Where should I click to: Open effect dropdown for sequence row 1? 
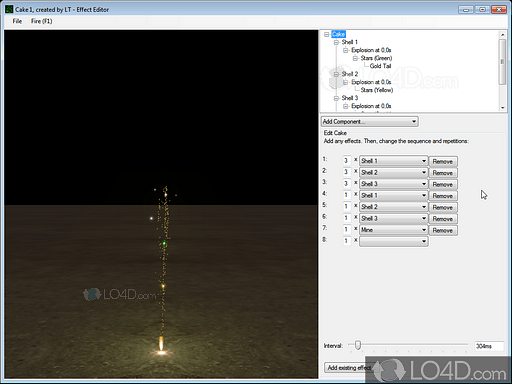[x=394, y=161]
